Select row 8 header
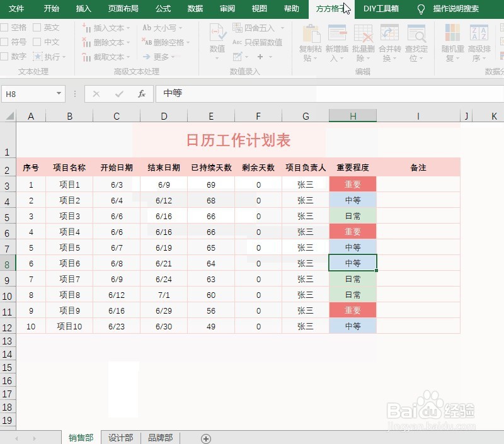The width and height of the screenshot is (504, 444). (x=7, y=264)
